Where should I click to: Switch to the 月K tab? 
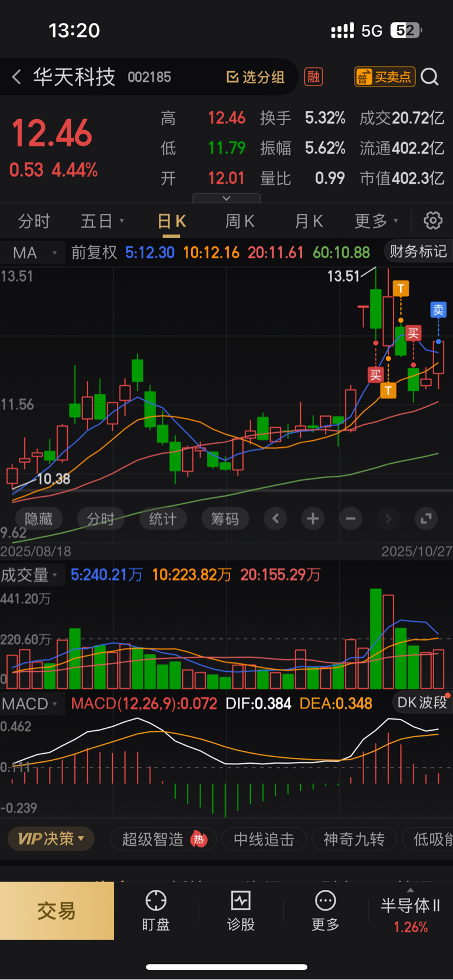click(x=308, y=222)
